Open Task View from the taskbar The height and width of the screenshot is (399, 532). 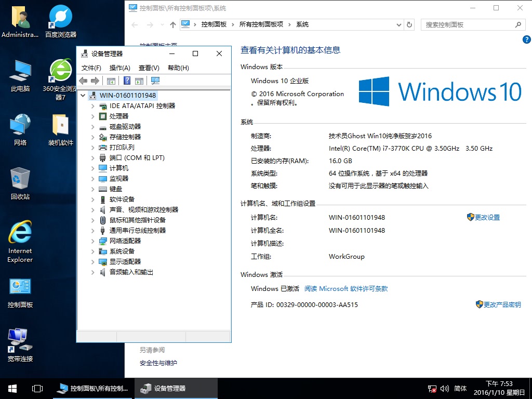(37, 389)
